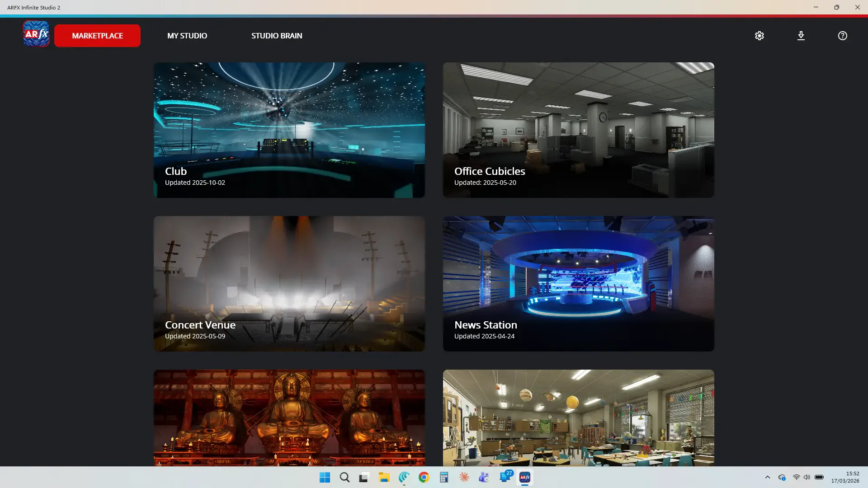
Task: Open the help question mark icon
Action: point(843,36)
